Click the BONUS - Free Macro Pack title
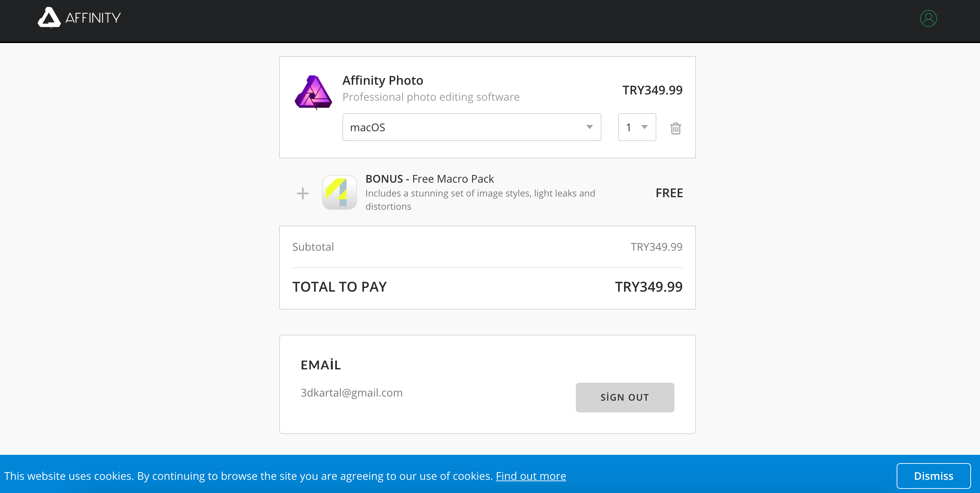980x493 pixels. click(x=430, y=179)
